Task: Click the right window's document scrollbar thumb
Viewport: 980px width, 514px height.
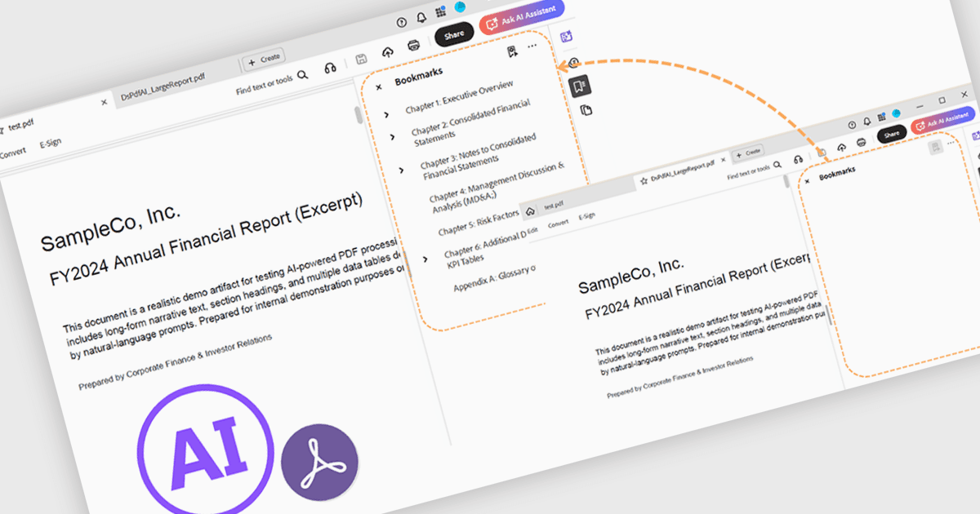Action: [x=786, y=181]
